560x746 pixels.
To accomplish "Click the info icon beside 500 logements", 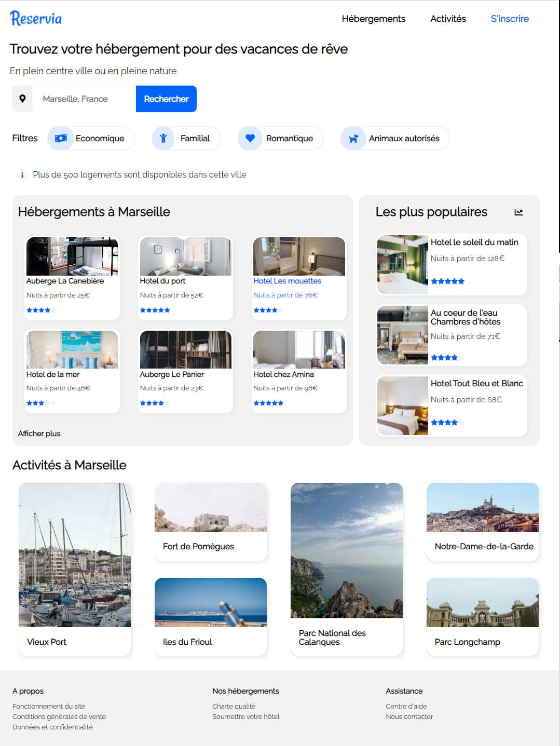I will point(22,175).
